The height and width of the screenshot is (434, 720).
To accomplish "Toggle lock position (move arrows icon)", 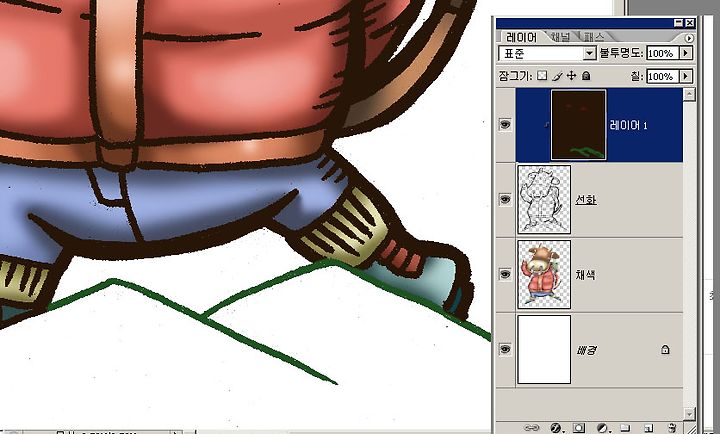I will [571, 76].
